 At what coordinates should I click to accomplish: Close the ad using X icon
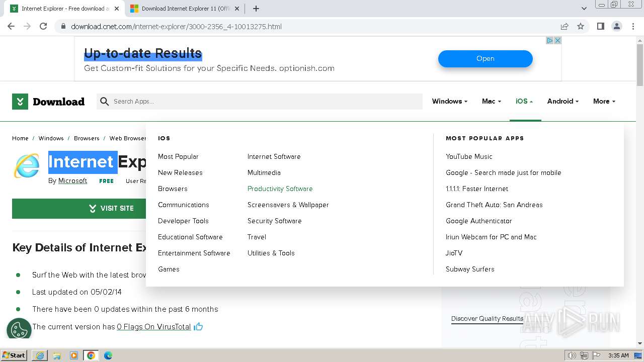point(557,40)
